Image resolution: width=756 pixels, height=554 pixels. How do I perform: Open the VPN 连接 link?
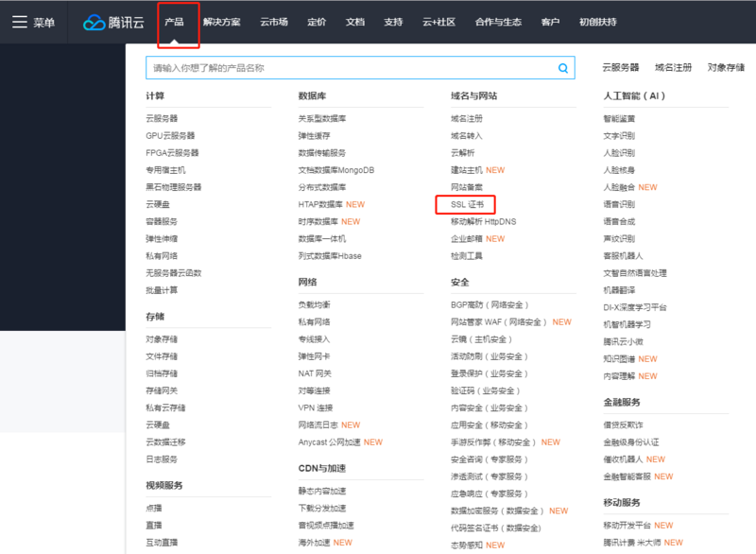click(x=316, y=407)
